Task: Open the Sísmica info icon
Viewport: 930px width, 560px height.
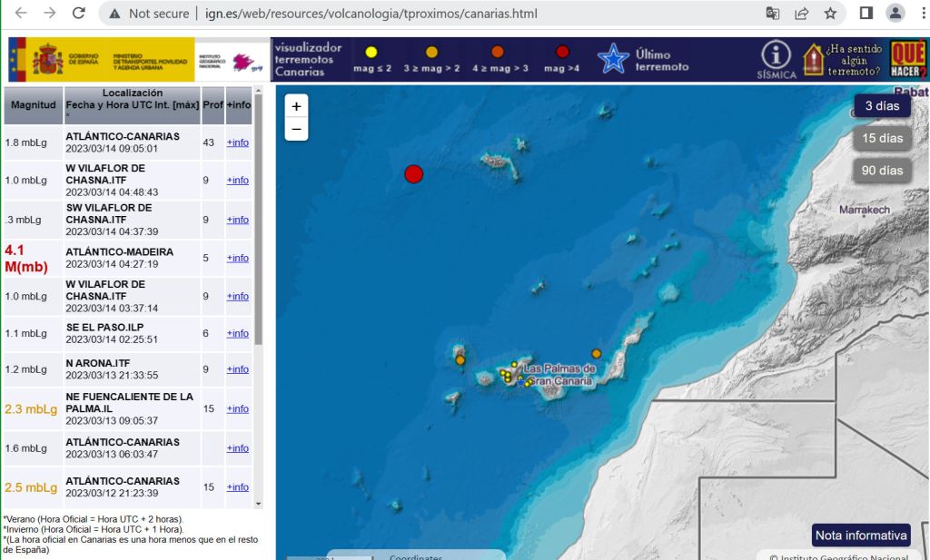Action: [776, 55]
